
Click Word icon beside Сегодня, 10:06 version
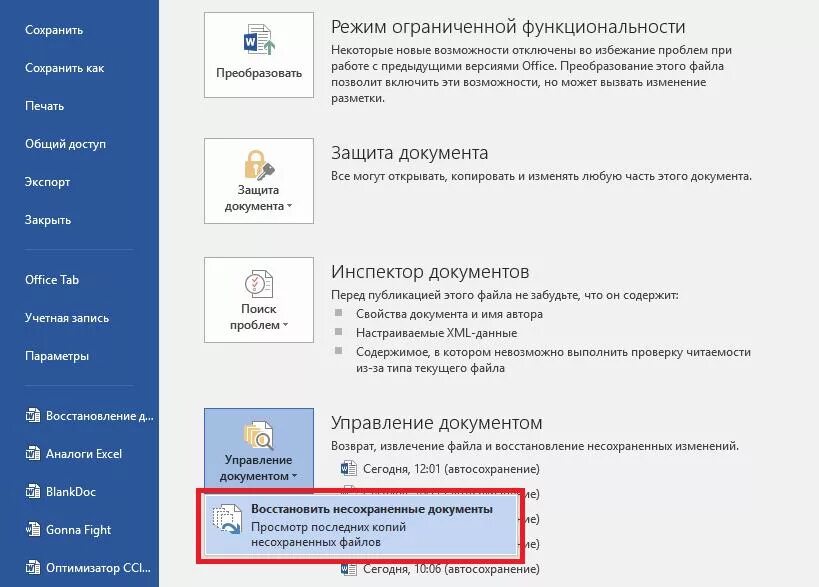tap(348, 569)
